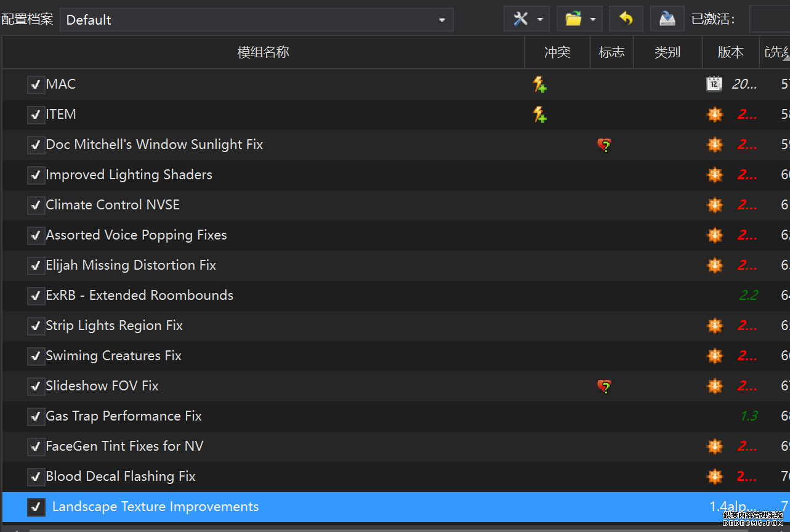Screen dimensions: 790x532
Task: Select the ExRB - Extended Roombounds mod
Action: click(139, 296)
